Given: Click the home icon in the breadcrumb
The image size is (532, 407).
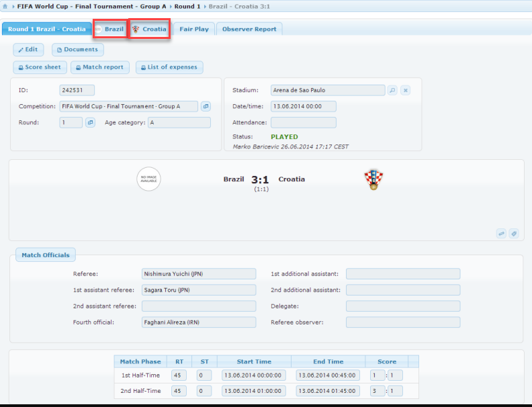Looking at the screenshot, I should (x=5, y=5).
